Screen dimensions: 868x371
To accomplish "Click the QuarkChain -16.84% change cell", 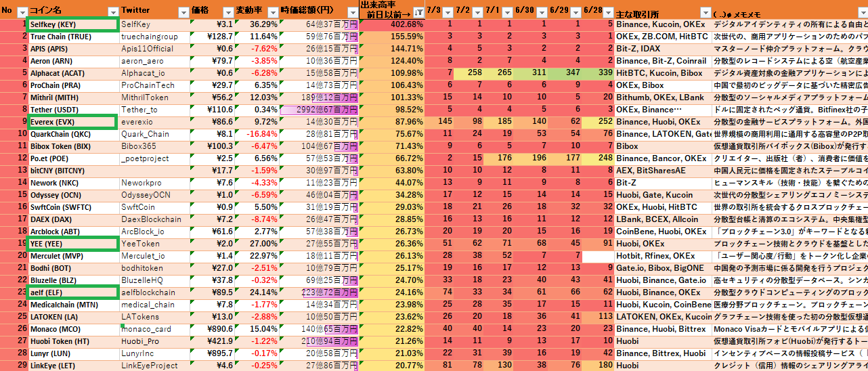I will (257, 134).
